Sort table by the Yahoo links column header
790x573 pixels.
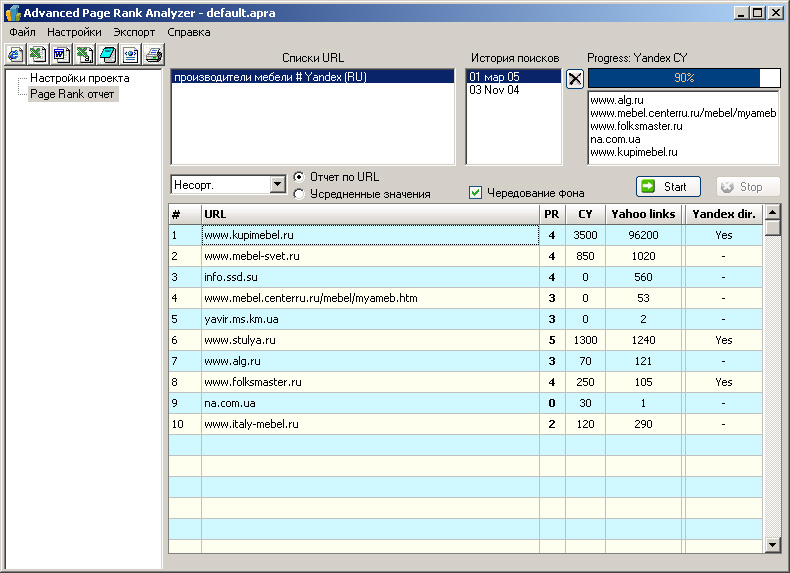pos(643,214)
